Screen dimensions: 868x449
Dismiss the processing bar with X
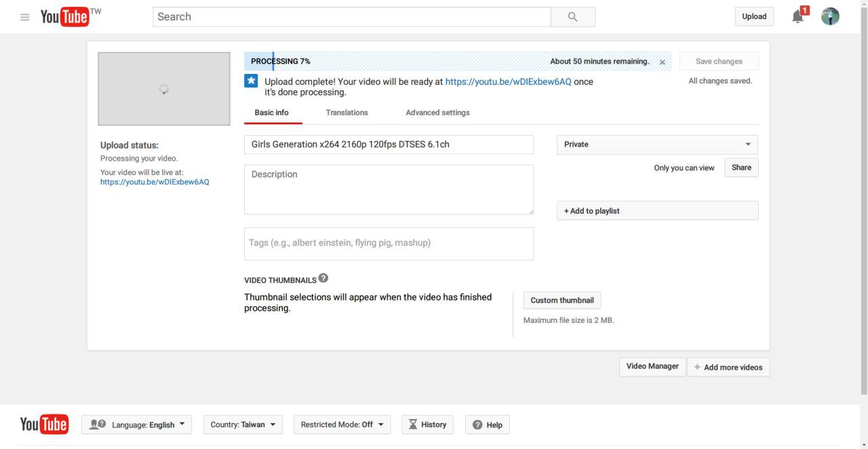click(663, 62)
